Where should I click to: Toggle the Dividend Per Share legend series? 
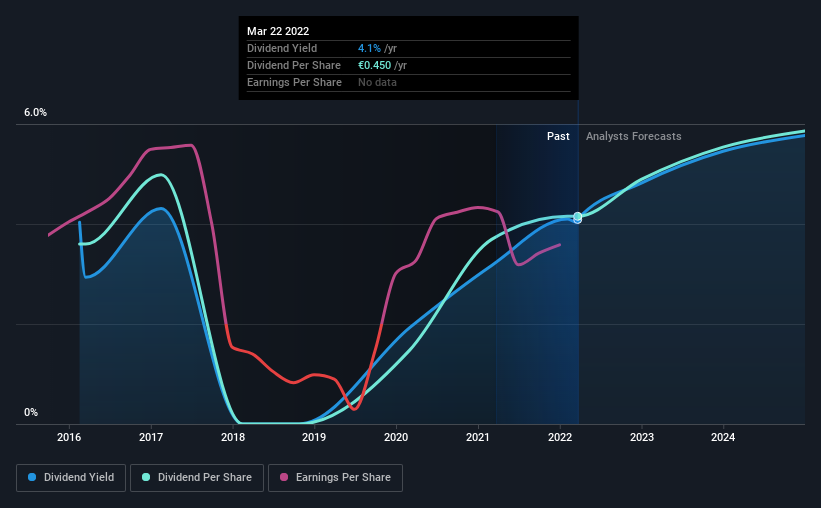[197, 478]
